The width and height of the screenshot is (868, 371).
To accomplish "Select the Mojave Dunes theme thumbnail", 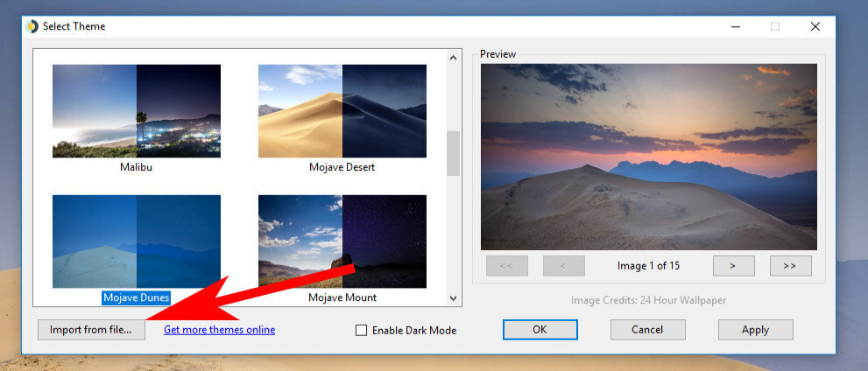I will (137, 241).
